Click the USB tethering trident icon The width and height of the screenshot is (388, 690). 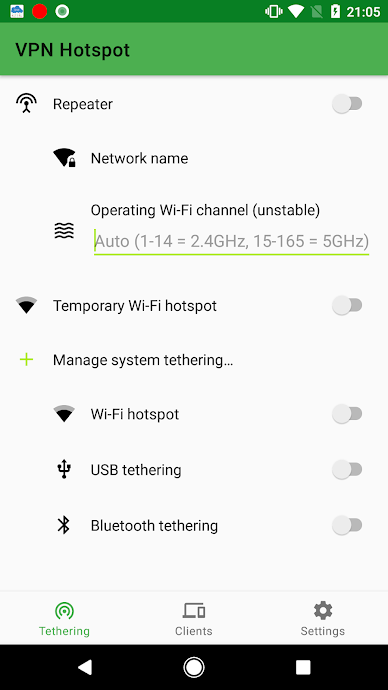coord(64,470)
